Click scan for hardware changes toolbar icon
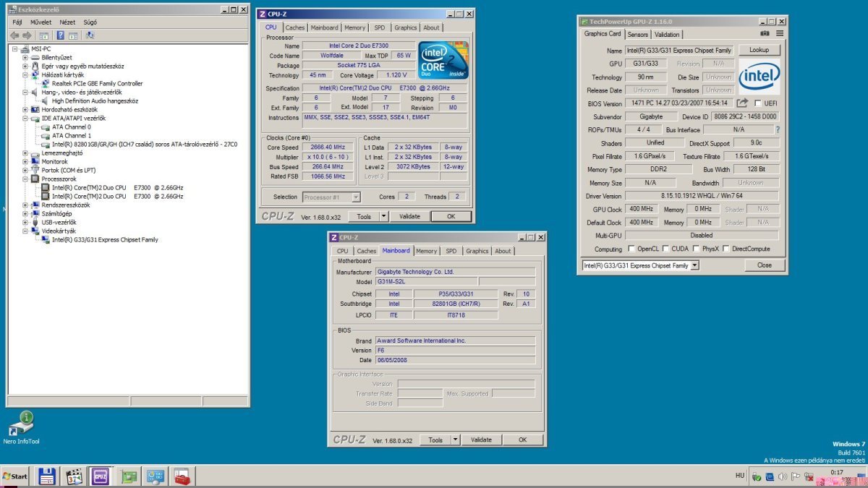 (x=90, y=35)
